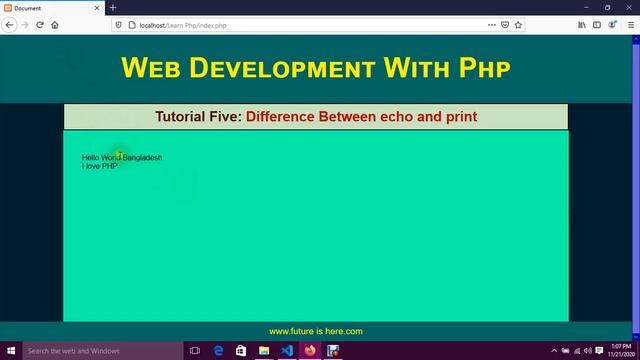This screenshot has width=640, height=360.
Task: Switch to Visual Studio Code
Action: [287, 351]
